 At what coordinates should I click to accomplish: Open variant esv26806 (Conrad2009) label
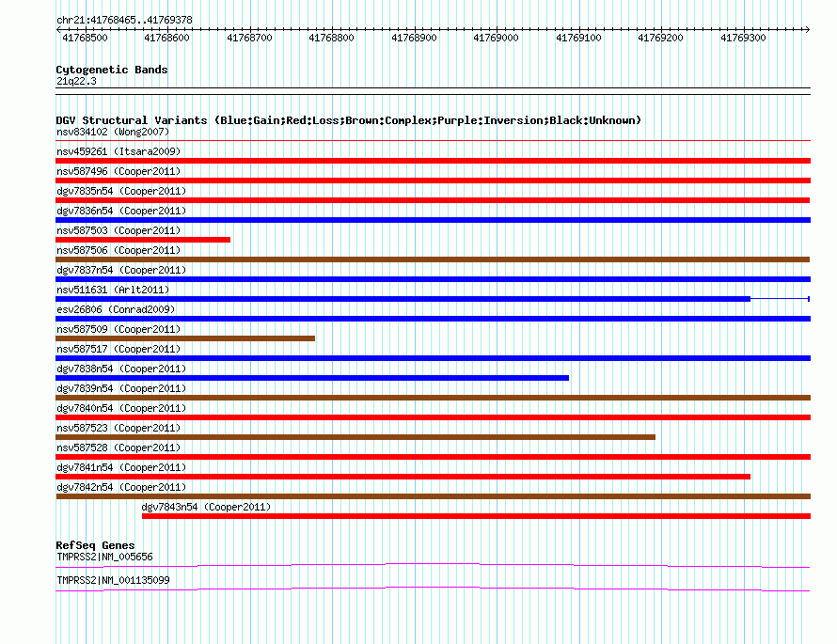coord(116,309)
